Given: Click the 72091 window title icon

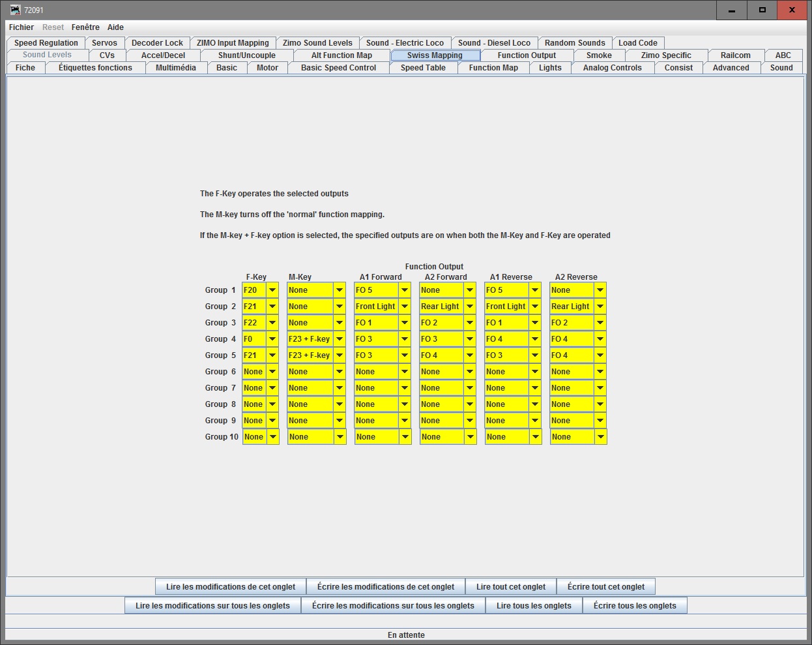Looking at the screenshot, I should coord(15,10).
